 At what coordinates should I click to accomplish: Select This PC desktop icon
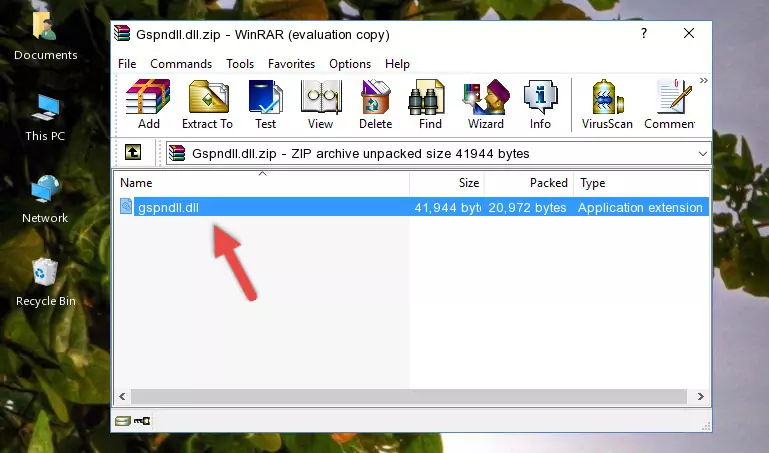(45, 118)
